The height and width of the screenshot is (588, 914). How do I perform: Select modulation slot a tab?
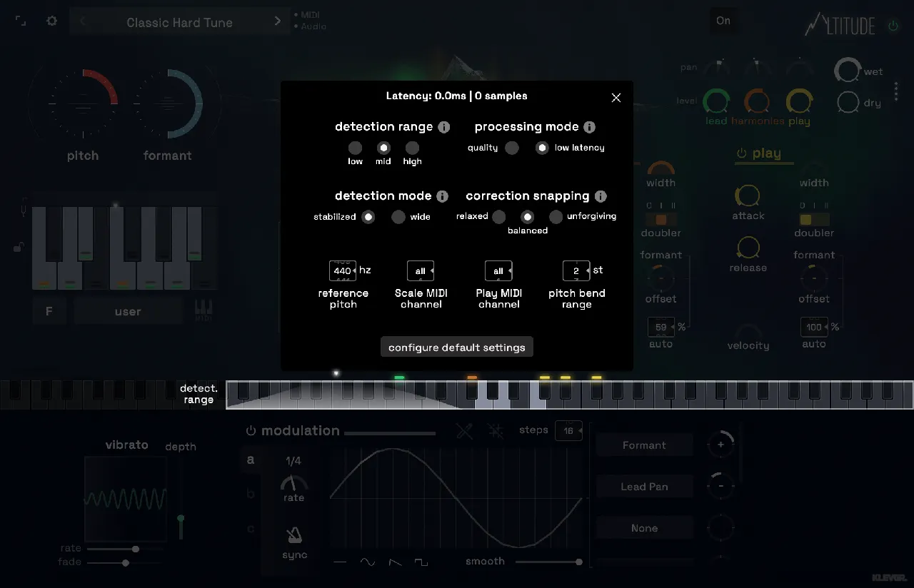click(250, 460)
